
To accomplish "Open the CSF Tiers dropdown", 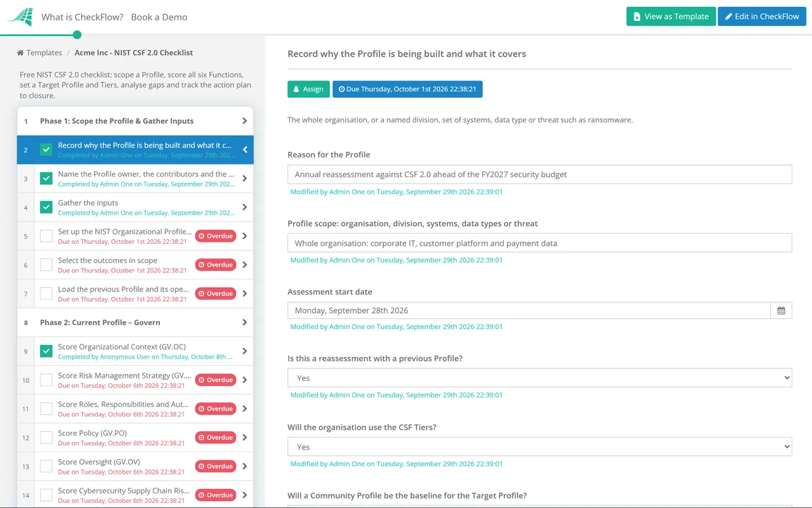I will [x=540, y=447].
